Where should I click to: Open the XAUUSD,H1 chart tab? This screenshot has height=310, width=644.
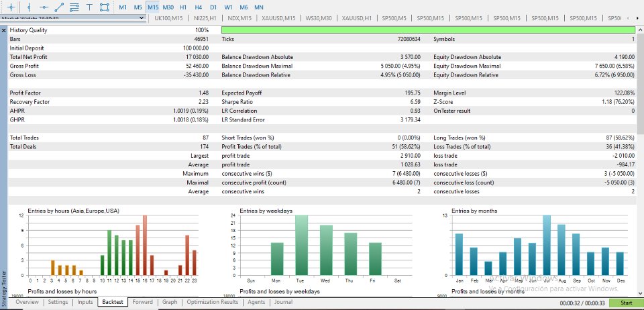coord(356,18)
